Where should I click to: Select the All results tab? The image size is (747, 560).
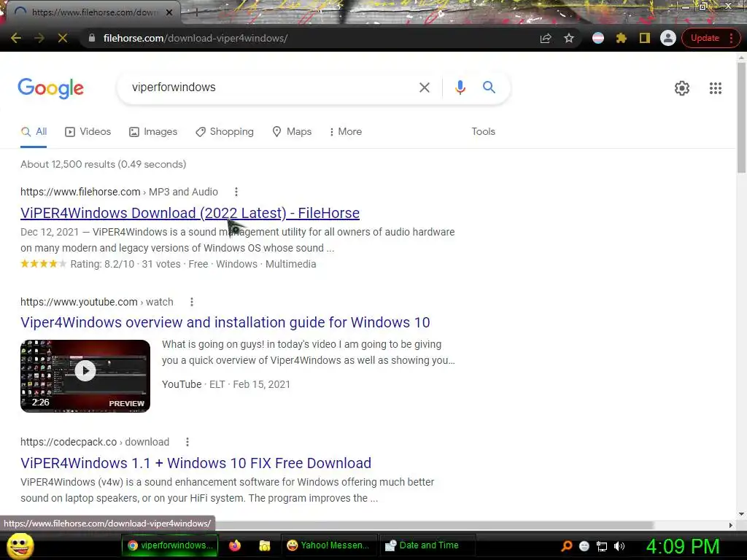pos(34,132)
